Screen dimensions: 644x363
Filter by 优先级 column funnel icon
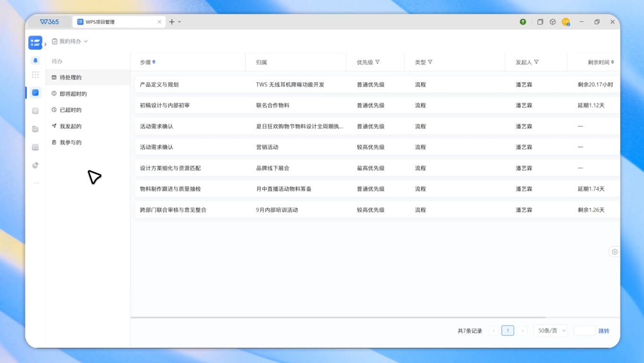point(378,62)
